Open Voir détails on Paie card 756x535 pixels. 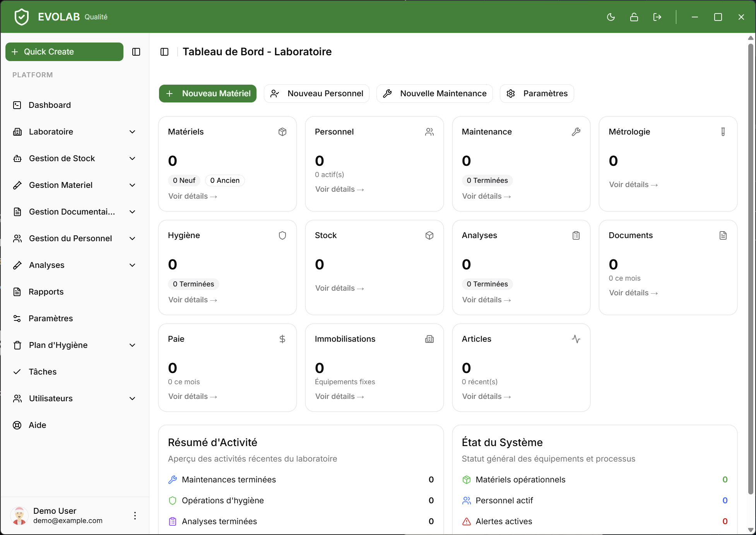193,397
